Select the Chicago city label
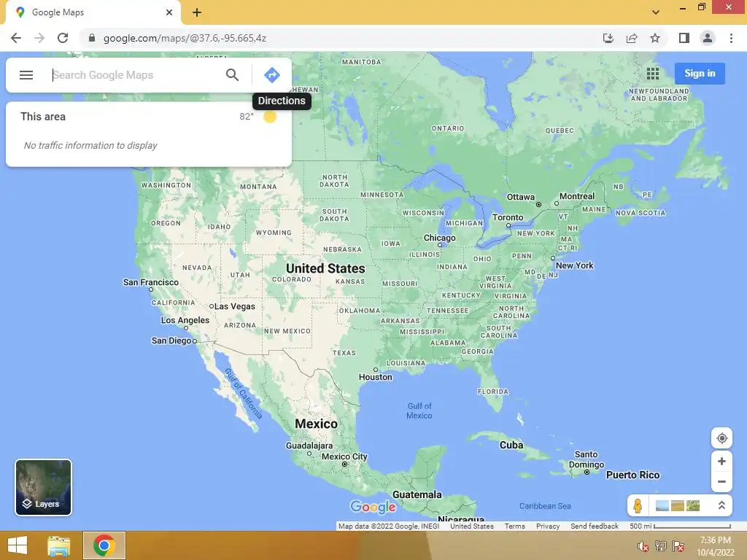The height and width of the screenshot is (560, 747). click(x=439, y=238)
